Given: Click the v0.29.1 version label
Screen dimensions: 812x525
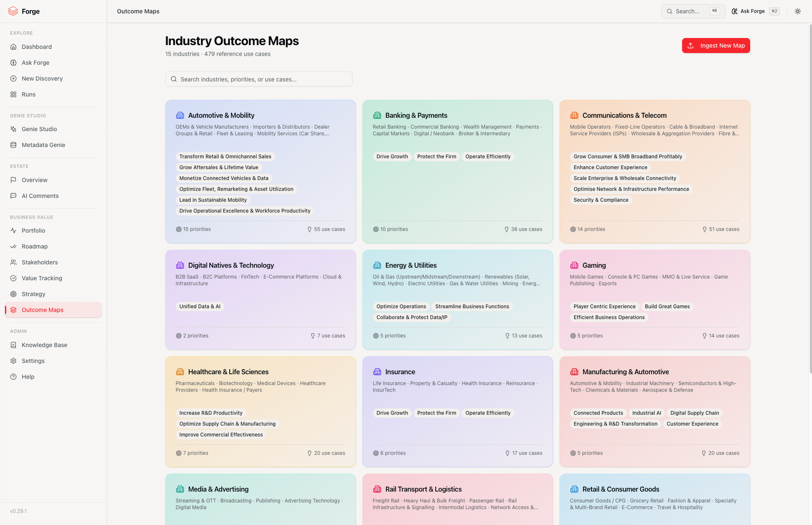Looking at the screenshot, I should tap(18, 511).
